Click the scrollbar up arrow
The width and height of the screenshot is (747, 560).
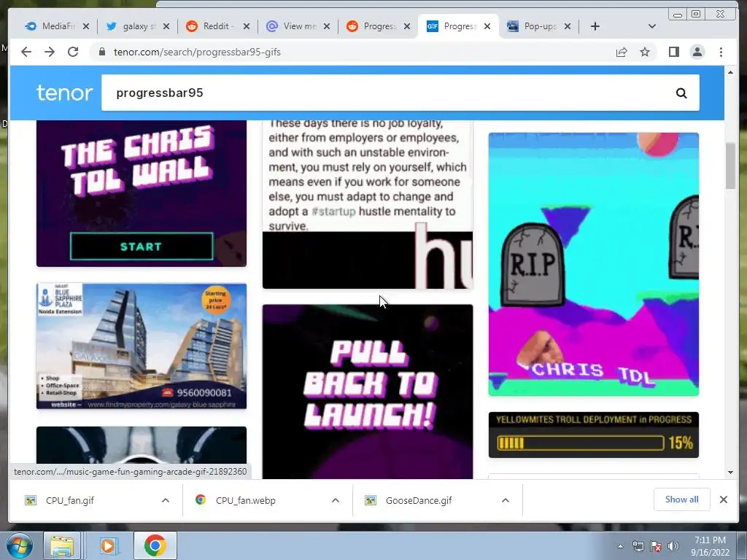pos(730,72)
